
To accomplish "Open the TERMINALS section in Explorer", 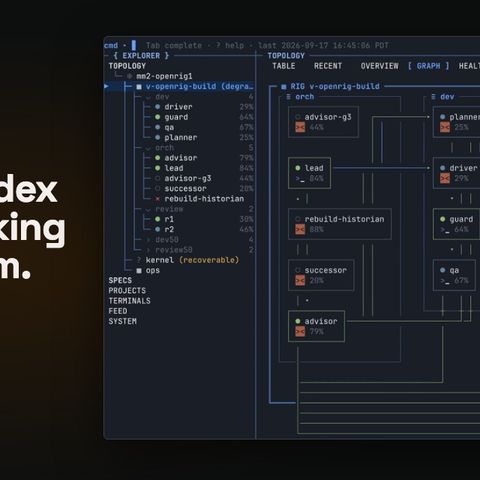I will tap(129, 301).
